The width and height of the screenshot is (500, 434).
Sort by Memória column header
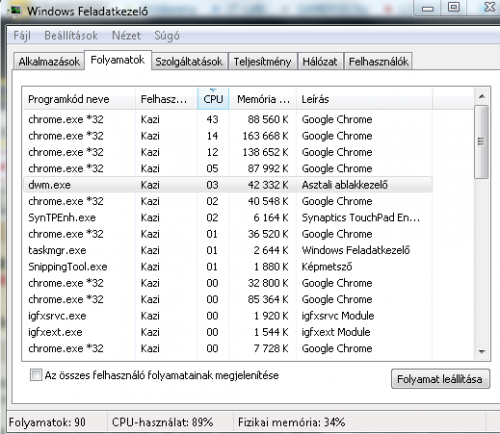(263, 99)
